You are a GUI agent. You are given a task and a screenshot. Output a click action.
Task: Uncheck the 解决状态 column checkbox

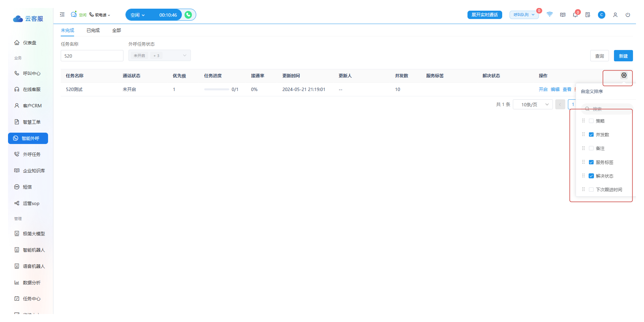click(591, 176)
